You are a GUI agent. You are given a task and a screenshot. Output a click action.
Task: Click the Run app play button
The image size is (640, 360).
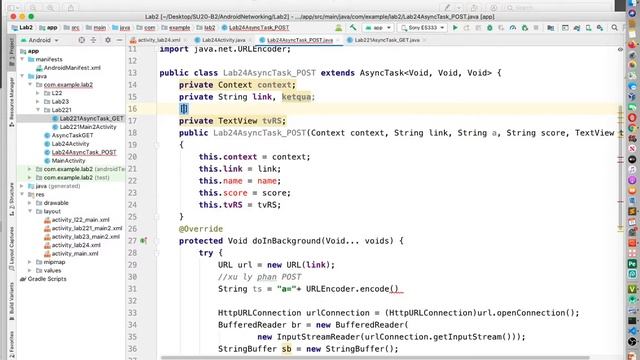pyautogui.click(x=455, y=28)
